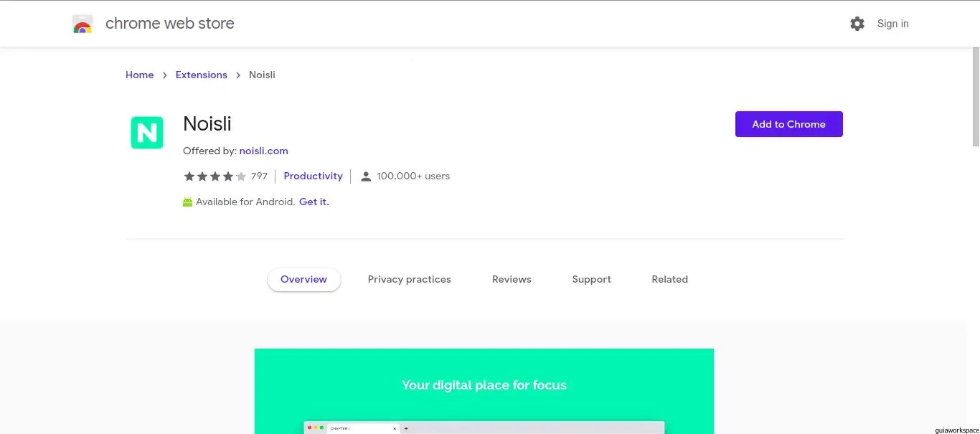
Task: Click the users person icon
Action: (366, 176)
